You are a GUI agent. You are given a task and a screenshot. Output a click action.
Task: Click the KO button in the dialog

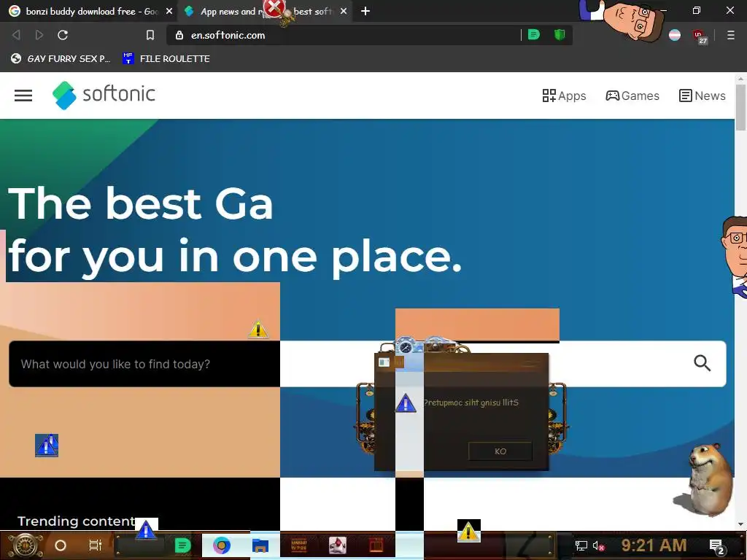coord(500,451)
